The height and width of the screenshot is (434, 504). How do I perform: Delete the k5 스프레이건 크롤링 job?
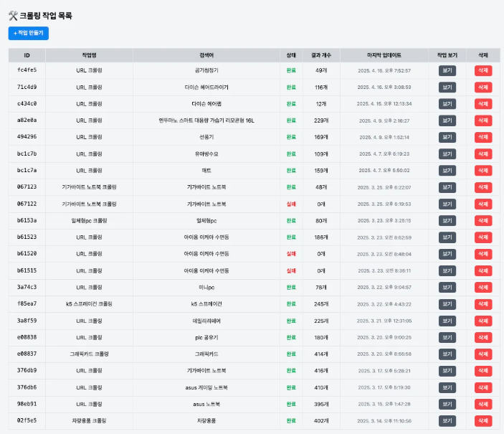point(482,303)
